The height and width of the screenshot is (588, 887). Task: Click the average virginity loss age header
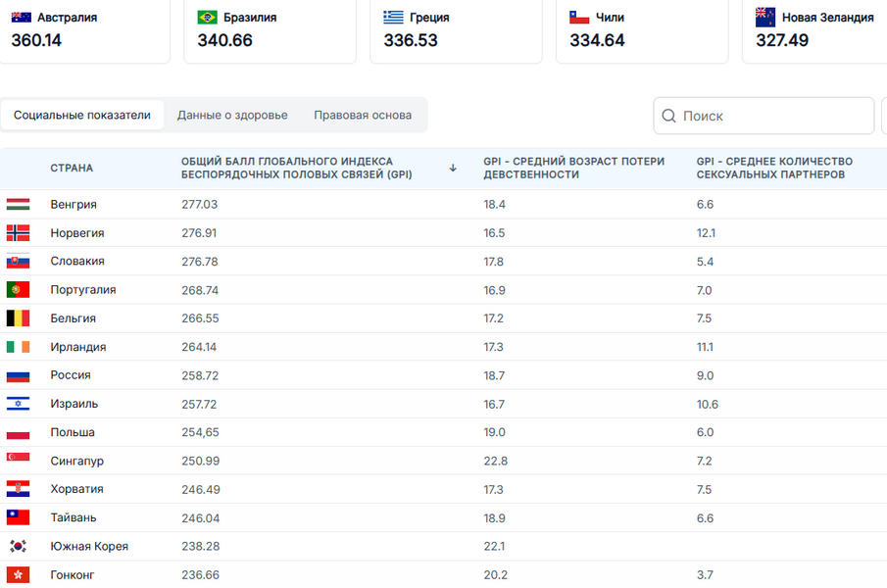[573, 168]
